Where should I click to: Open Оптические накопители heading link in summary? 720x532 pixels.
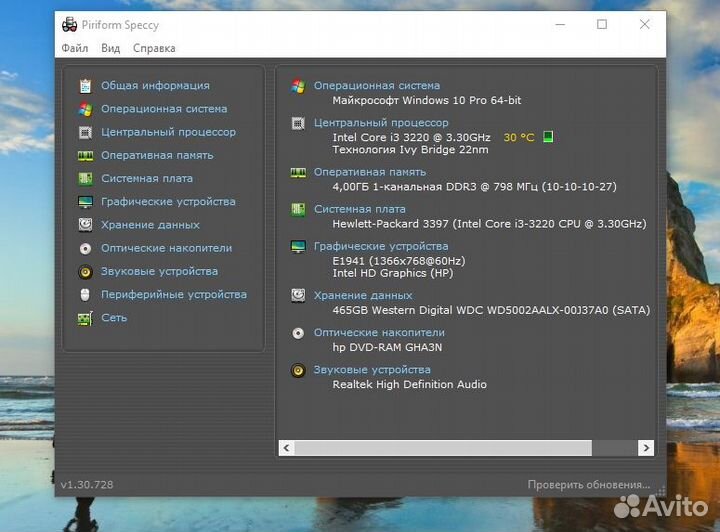click(x=379, y=333)
